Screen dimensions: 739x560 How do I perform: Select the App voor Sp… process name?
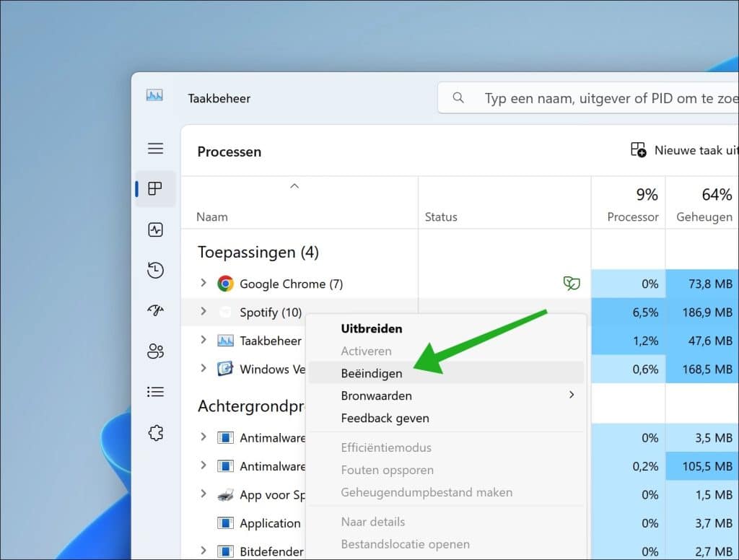click(272, 495)
